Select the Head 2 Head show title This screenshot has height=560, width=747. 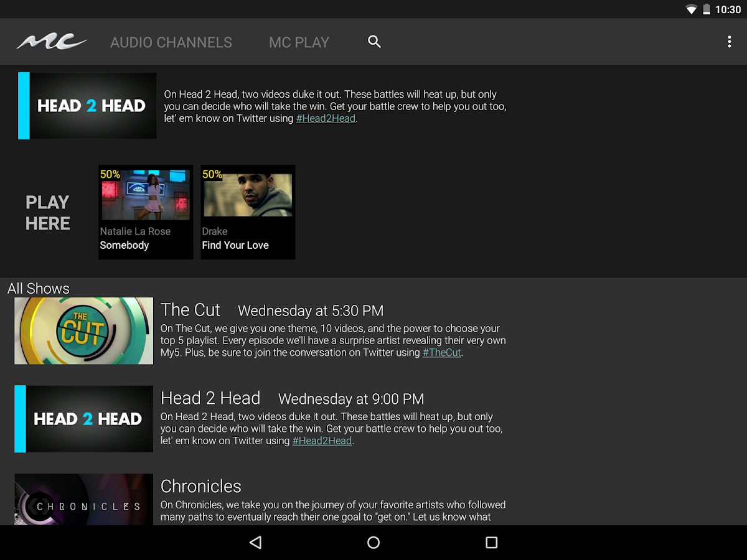click(210, 398)
